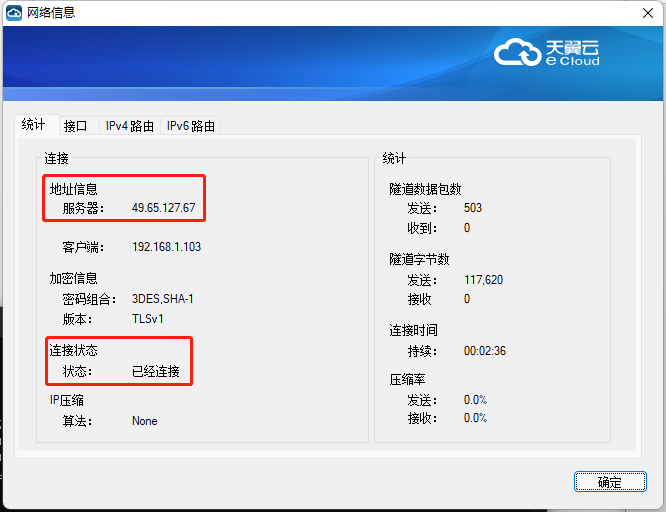Viewport: 666px width, 512px height.
Task: Click the IP压缩 heading
Action: (x=67, y=400)
